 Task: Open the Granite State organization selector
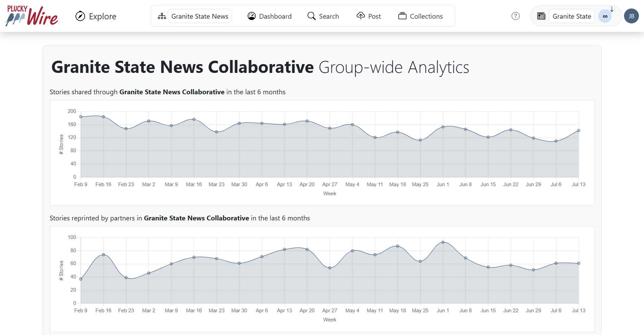[572, 16]
